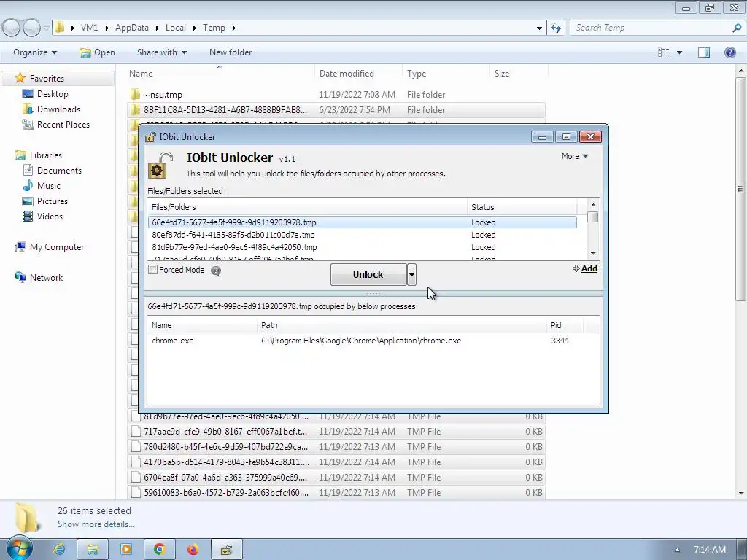Viewport: 747px width, 560px height.
Task: Select Downloads in the Favorites sidebar
Action: [x=51, y=109]
